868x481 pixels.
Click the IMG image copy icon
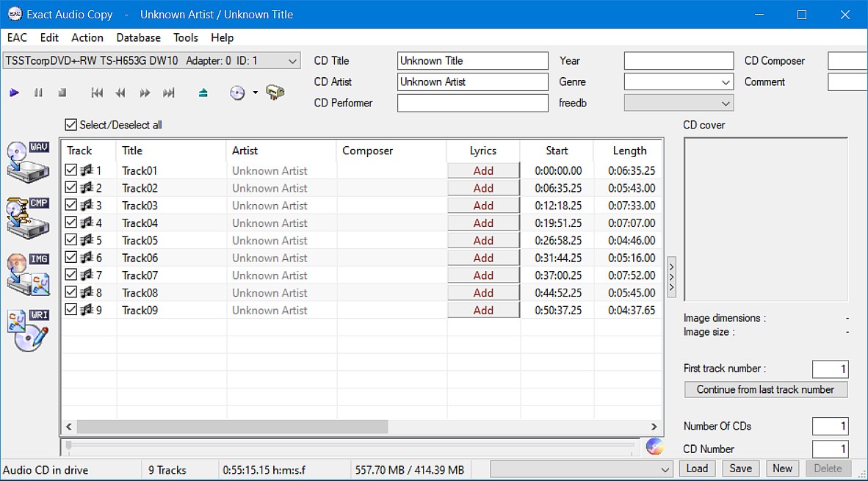pyautogui.click(x=28, y=273)
